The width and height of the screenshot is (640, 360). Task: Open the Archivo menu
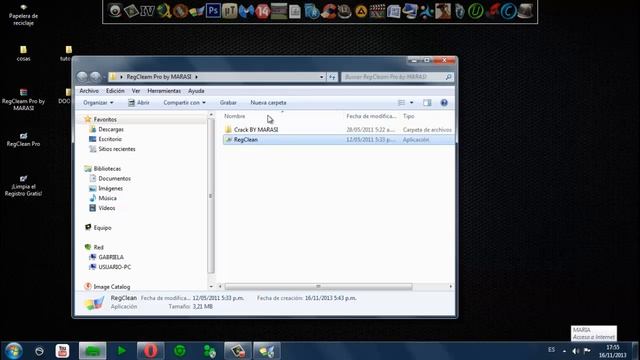(x=89, y=91)
